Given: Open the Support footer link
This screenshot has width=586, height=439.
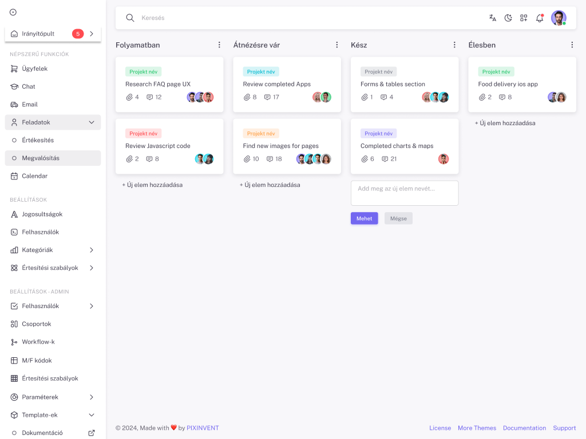Looking at the screenshot, I should point(564,428).
